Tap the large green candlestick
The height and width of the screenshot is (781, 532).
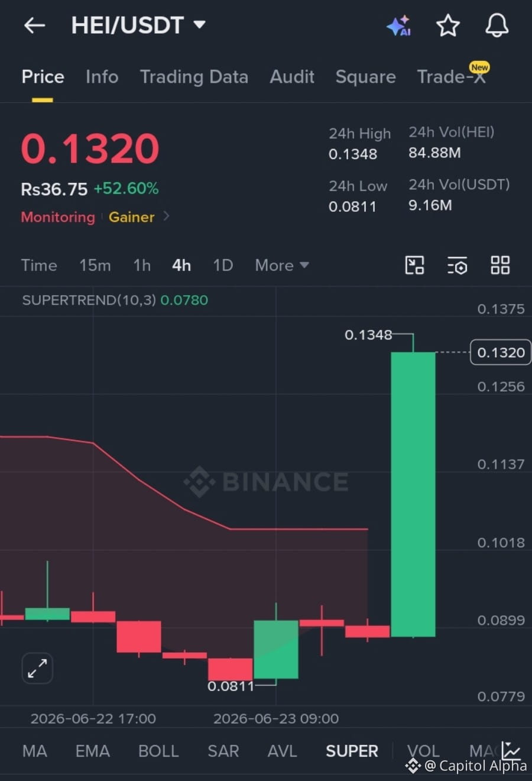pyautogui.click(x=413, y=494)
